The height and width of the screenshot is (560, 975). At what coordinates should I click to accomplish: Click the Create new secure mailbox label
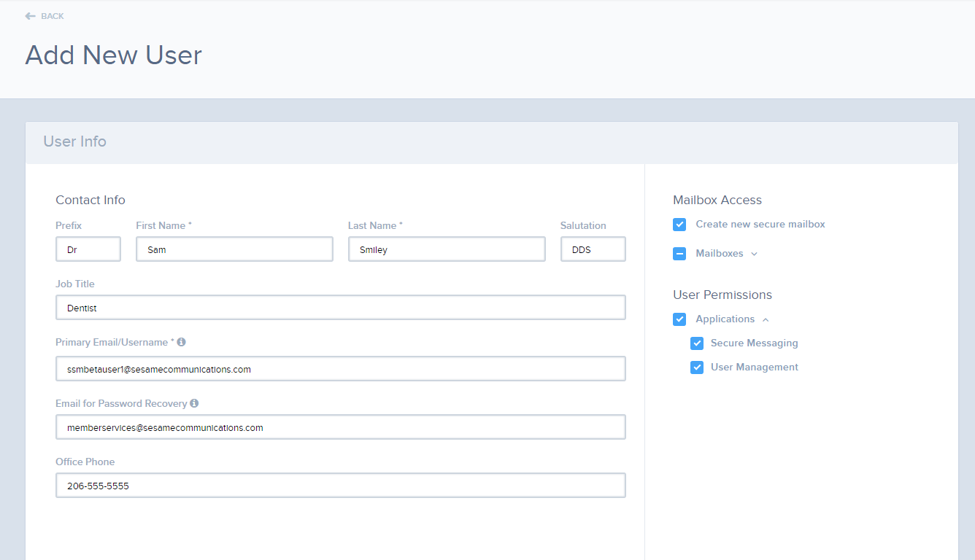point(760,224)
